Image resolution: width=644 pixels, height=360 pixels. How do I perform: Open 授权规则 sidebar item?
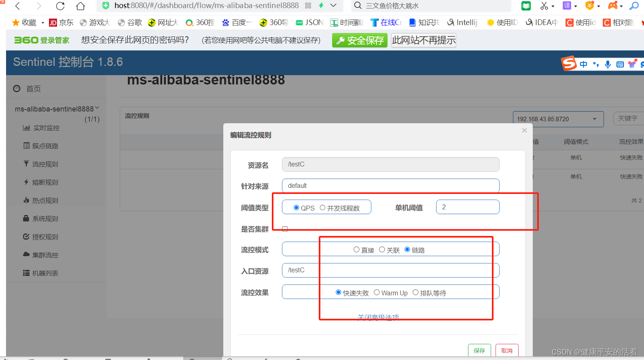click(x=41, y=237)
